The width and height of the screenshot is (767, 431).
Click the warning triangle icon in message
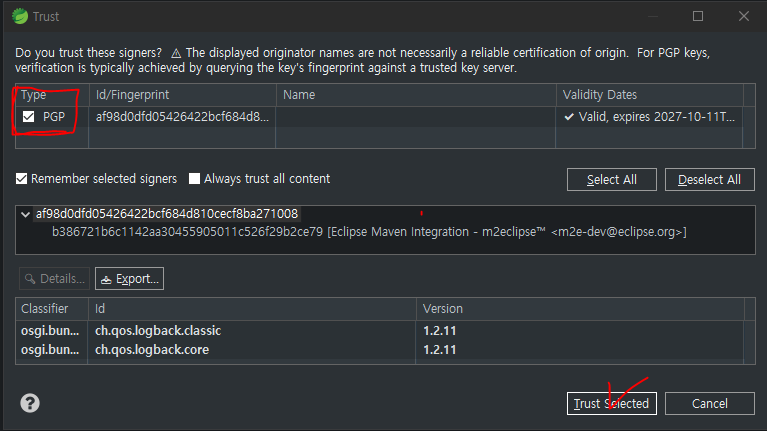176,53
